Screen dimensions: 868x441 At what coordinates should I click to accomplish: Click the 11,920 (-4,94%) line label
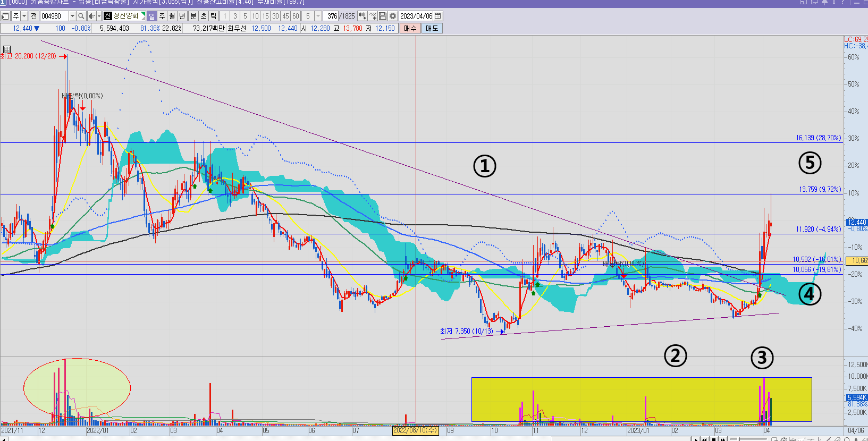[x=819, y=230]
